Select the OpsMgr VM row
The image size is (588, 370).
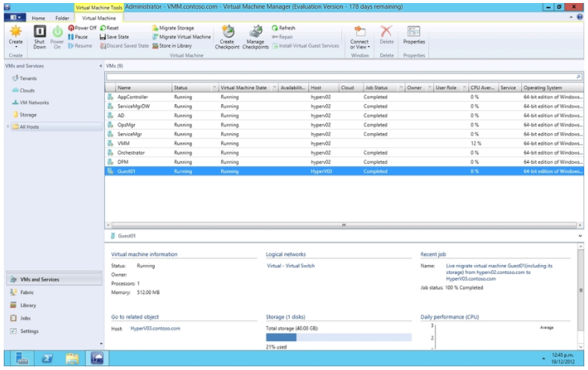pyautogui.click(x=345, y=125)
